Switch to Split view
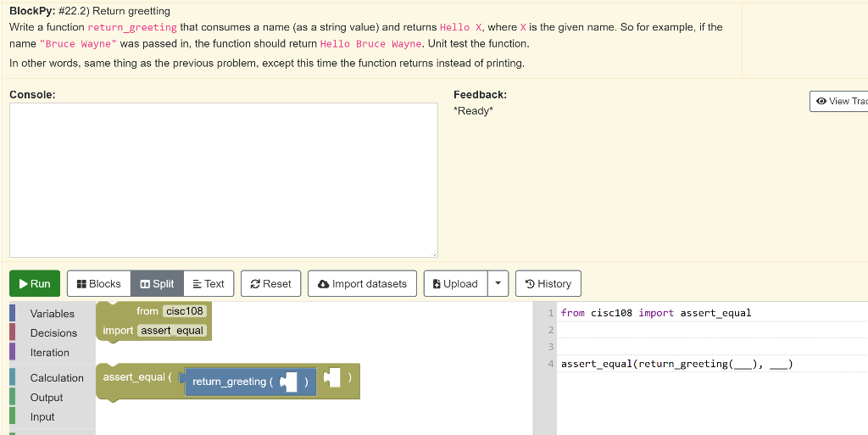 157,284
